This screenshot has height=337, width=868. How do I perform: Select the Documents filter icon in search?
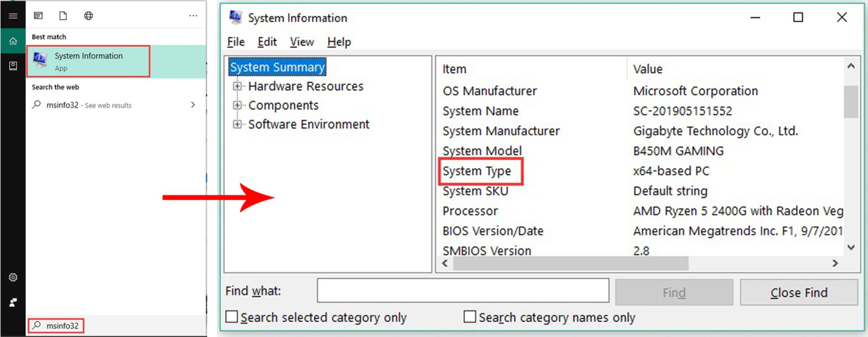[x=63, y=16]
